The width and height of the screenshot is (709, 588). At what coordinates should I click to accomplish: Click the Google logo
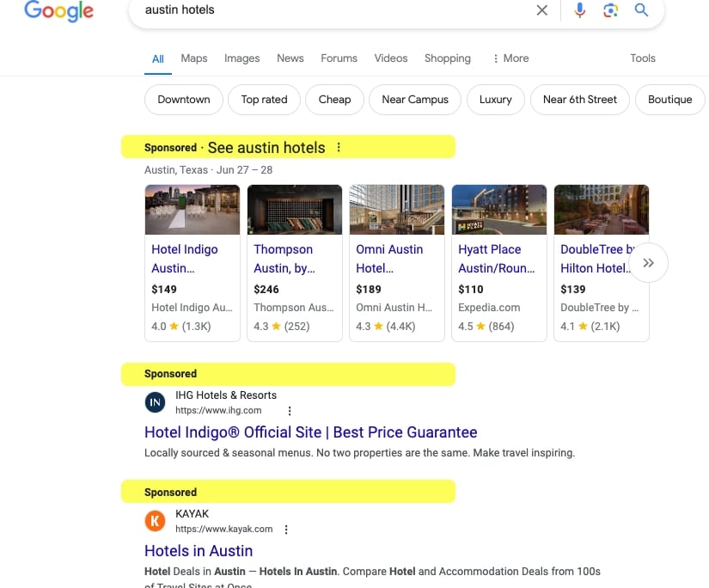58,11
